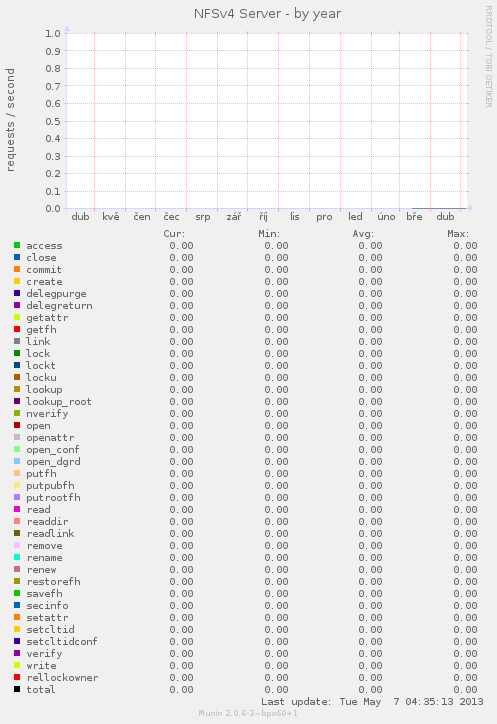Select the setcltidconf legend label
The height and width of the screenshot is (724, 497).
click(62, 642)
